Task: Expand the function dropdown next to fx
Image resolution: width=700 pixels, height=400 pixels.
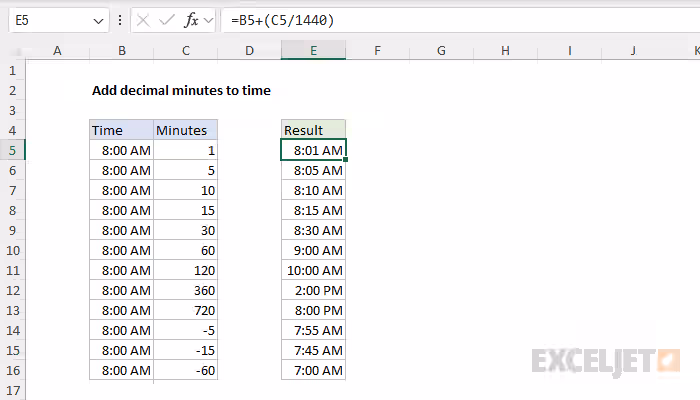Action: (208, 20)
